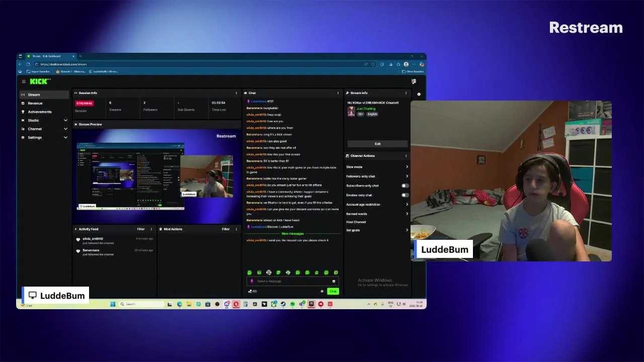Click the 18+ tag in Stream Info
The image size is (644, 362).
361,114
